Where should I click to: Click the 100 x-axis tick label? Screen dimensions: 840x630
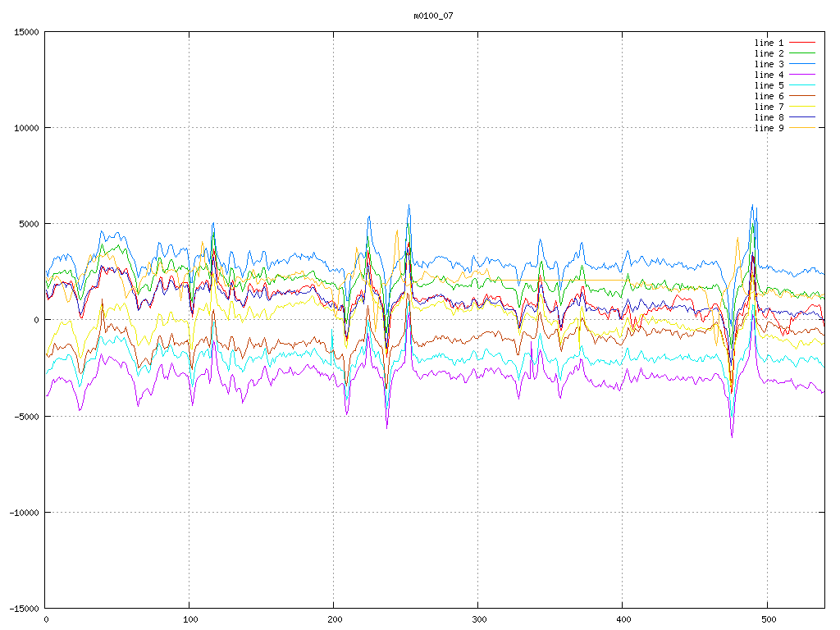[189, 619]
